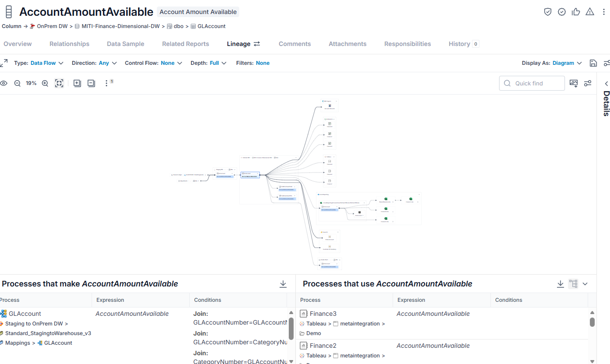Click the thumbs up endorse icon
This screenshot has height=364, width=610.
[x=576, y=12]
